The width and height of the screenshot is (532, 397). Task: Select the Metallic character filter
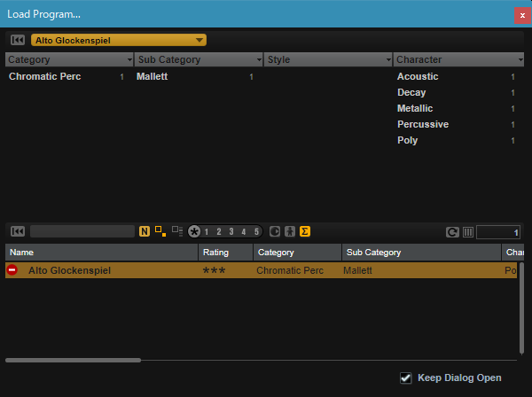[x=415, y=108]
